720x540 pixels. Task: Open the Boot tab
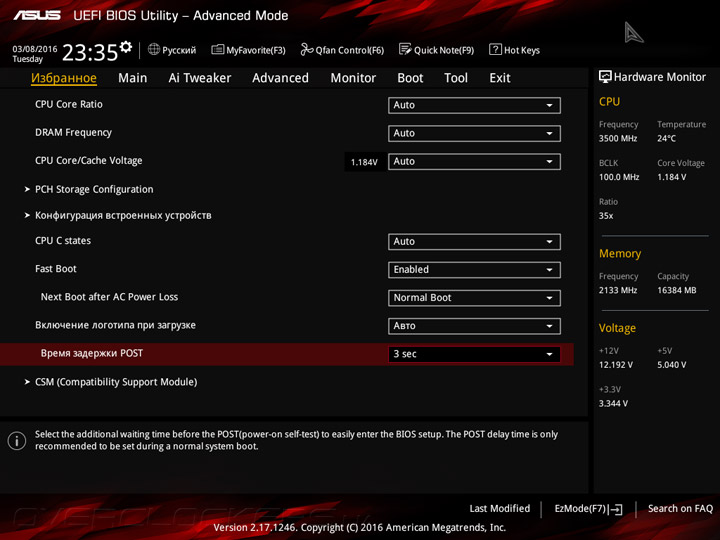point(410,78)
